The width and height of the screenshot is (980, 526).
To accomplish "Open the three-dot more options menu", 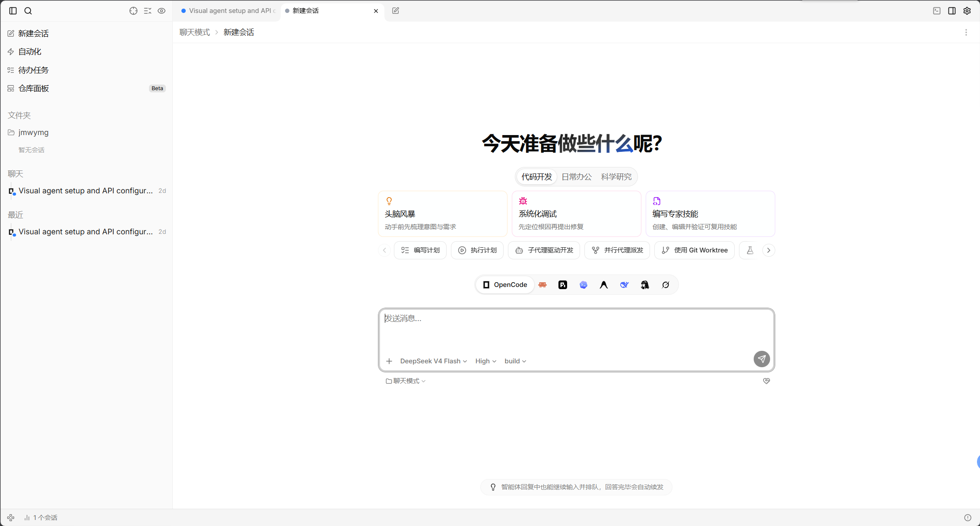I will pyautogui.click(x=966, y=32).
